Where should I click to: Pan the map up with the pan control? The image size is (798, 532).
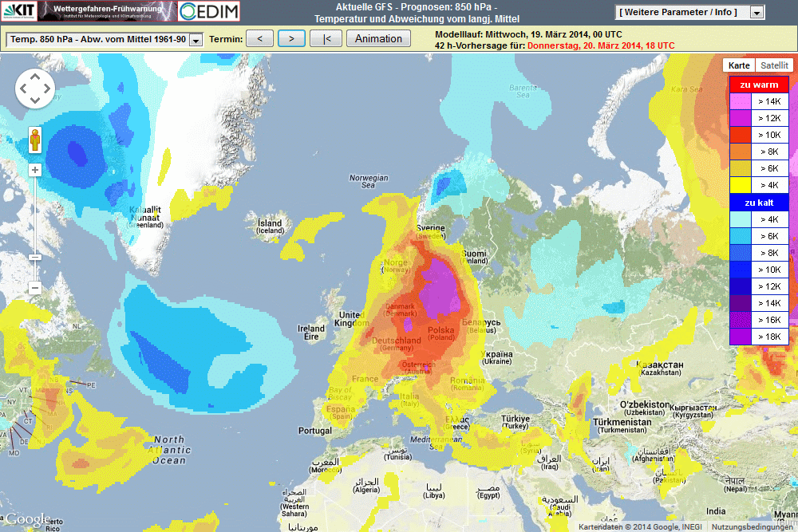[34, 77]
